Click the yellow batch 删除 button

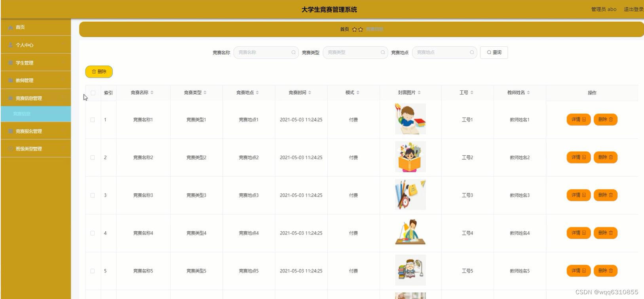(99, 72)
